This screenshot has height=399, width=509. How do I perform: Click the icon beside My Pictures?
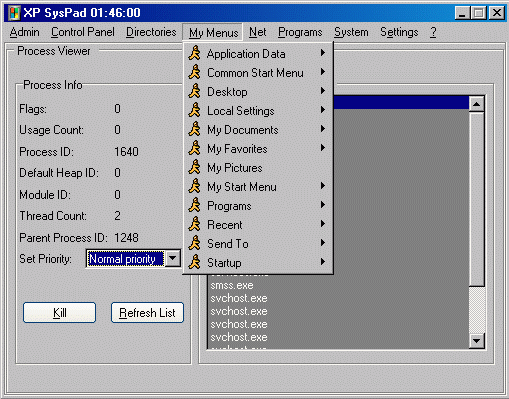coord(194,168)
